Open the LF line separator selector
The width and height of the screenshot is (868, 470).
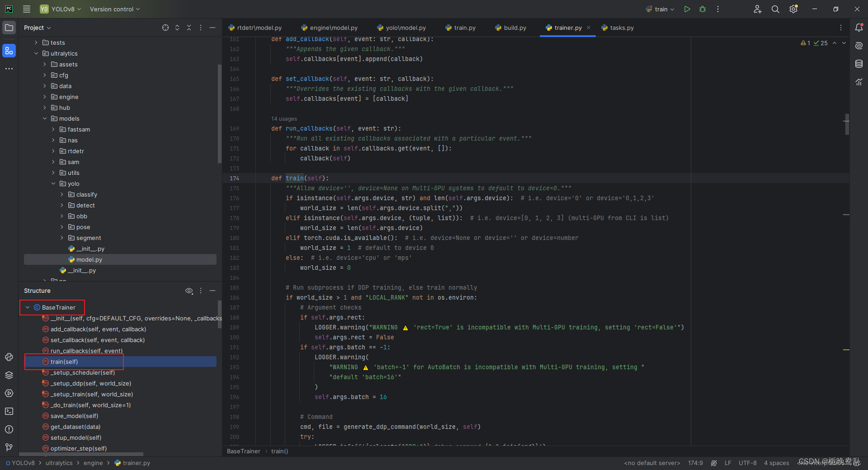[728, 463]
